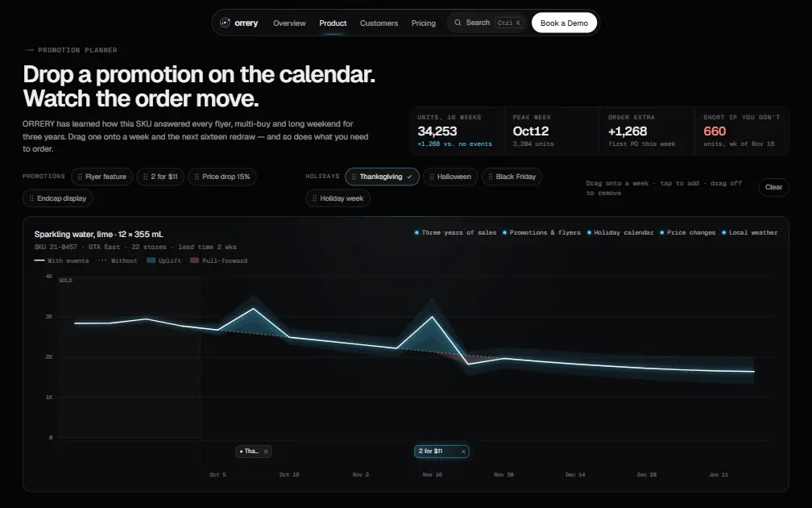Click the SKU 21-0457 details line
The image size is (812, 508).
(x=135, y=248)
